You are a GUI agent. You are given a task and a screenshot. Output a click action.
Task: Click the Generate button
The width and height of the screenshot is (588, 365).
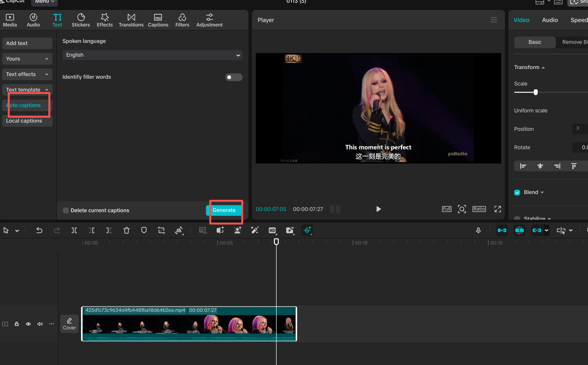[x=224, y=210]
